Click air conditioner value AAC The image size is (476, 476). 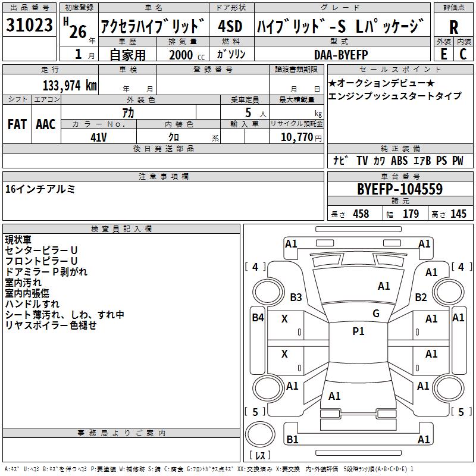[46, 124]
